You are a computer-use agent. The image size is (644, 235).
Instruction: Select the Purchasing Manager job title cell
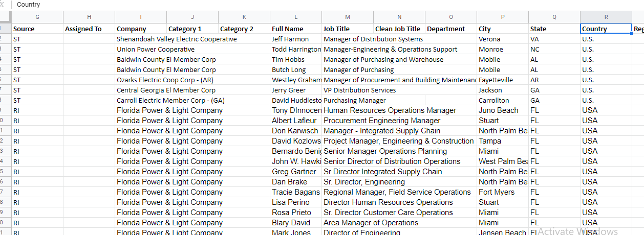point(355,100)
